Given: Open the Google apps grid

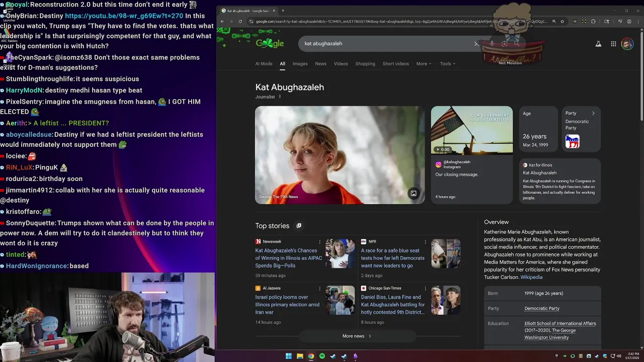Looking at the screenshot, I should tap(613, 44).
